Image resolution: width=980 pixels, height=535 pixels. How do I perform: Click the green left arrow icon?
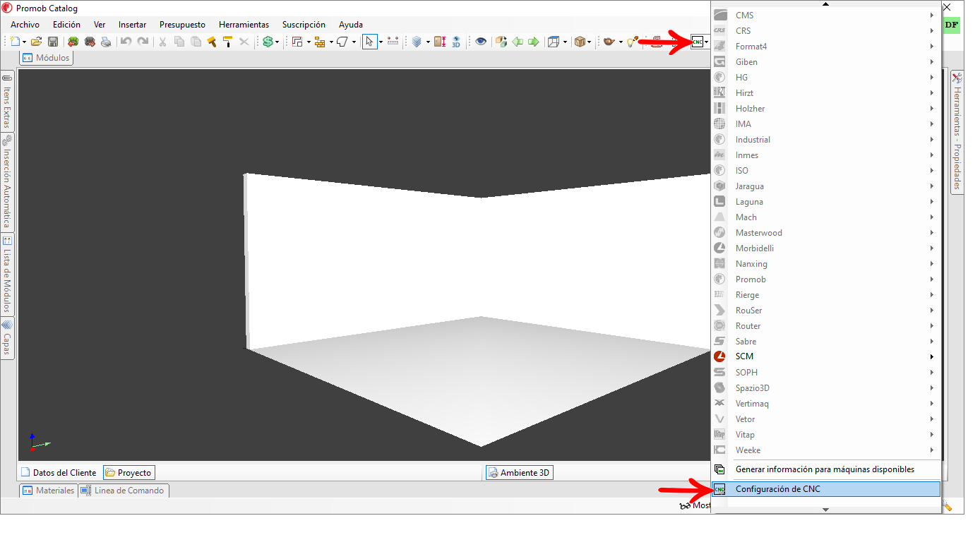[518, 42]
